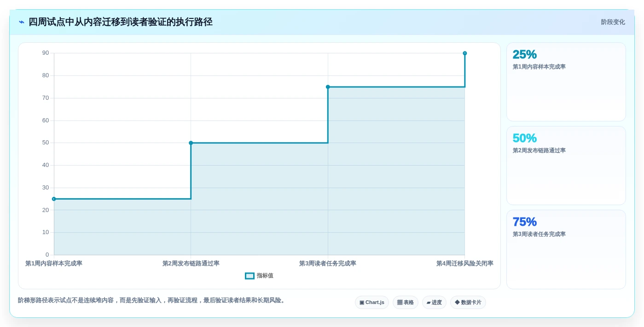Click card label 第2周发布链路通过率

coord(539,151)
